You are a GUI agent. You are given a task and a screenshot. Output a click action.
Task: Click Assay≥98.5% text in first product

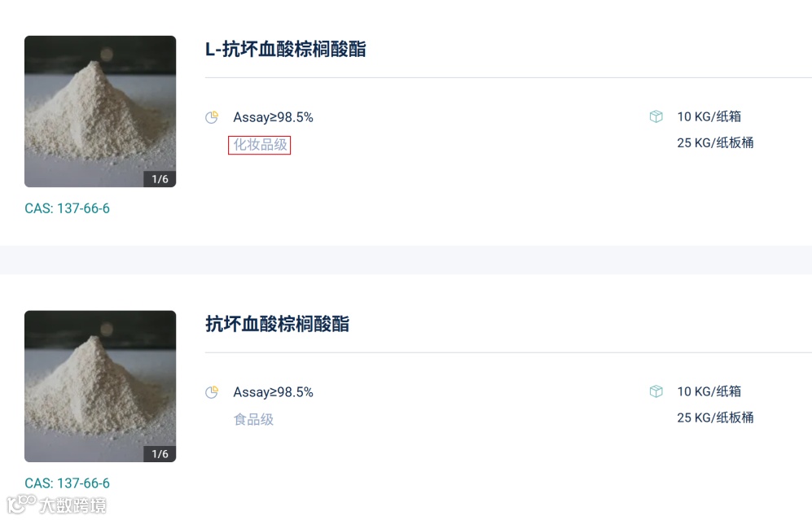click(x=273, y=117)
